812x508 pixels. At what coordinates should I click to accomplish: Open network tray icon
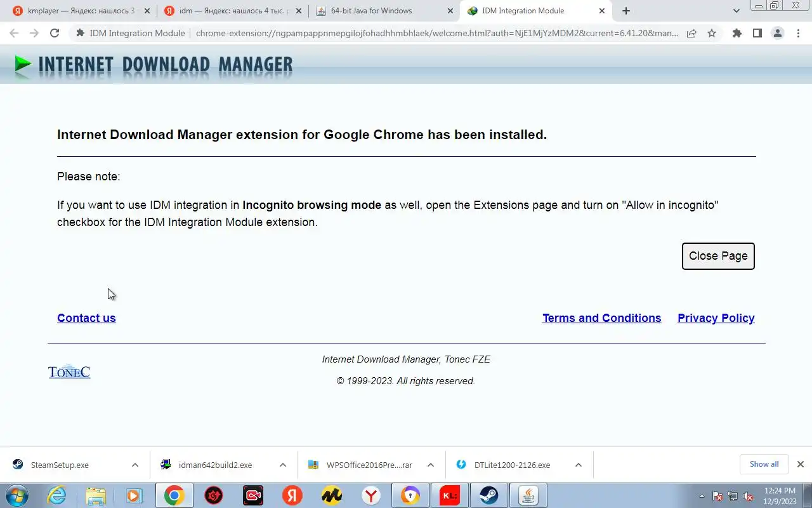(x=733, y=496)
